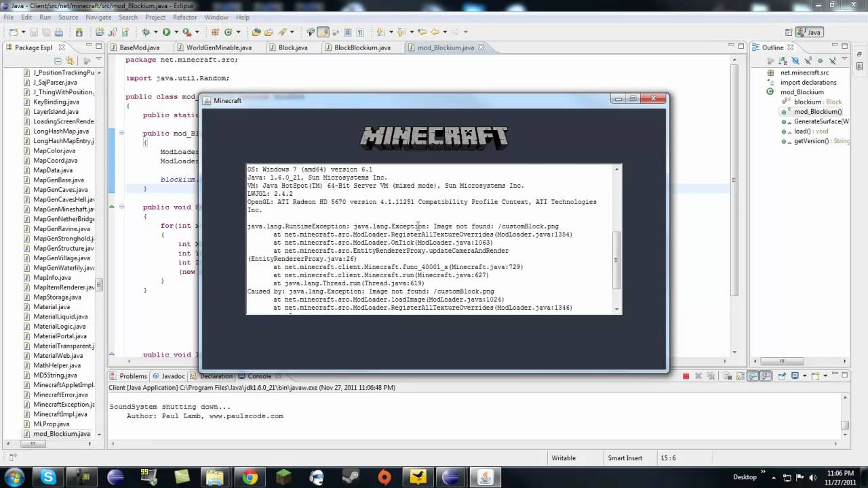
Task: Open Back navigation history dropdown arrow
Action: [445, 32]
